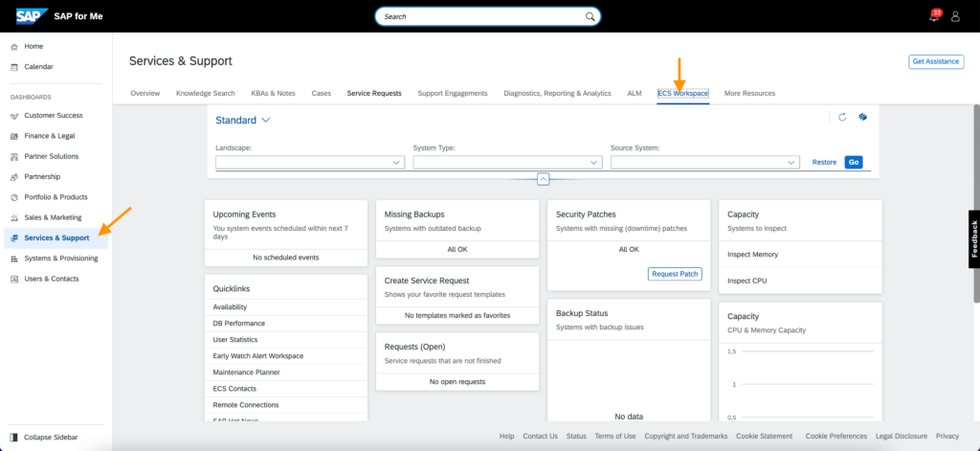
Task: Switch to the KBAs & Notes tab
Action: 273,93
